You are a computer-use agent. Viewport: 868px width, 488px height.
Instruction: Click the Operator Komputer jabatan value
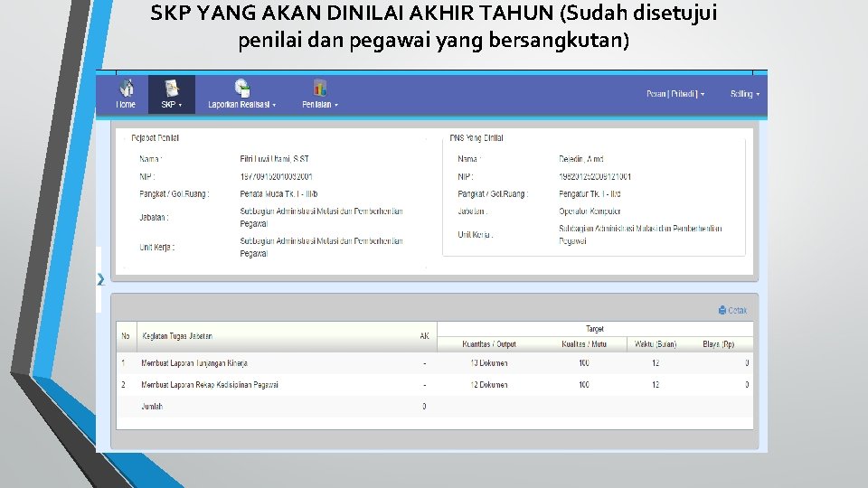click(590, 211)
